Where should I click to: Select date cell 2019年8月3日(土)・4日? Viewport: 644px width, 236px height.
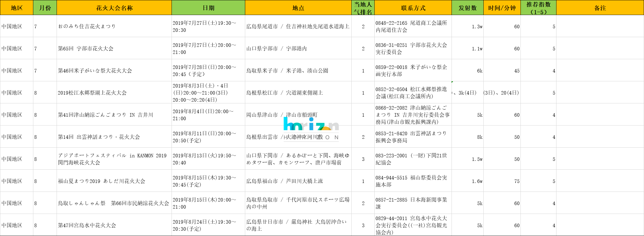[x=208, y=93]
